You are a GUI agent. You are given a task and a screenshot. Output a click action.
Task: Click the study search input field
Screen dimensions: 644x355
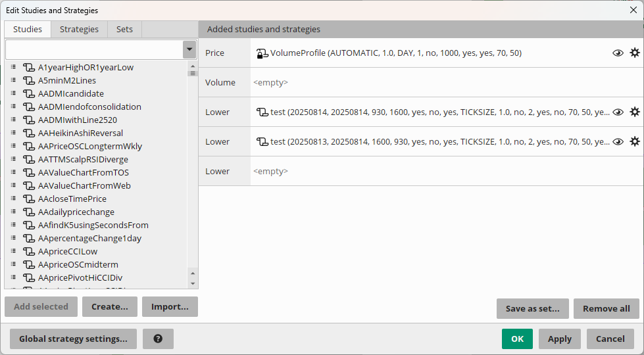click(93, 50)
